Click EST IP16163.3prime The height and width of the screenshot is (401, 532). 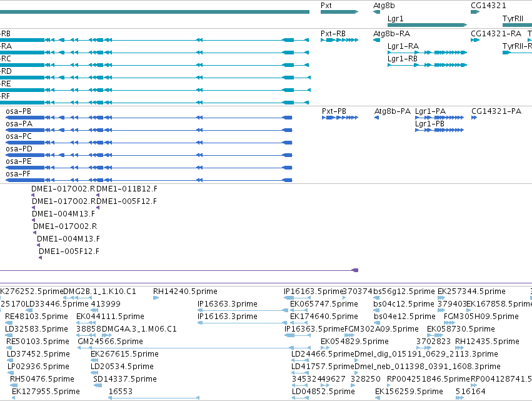point(228,317)
